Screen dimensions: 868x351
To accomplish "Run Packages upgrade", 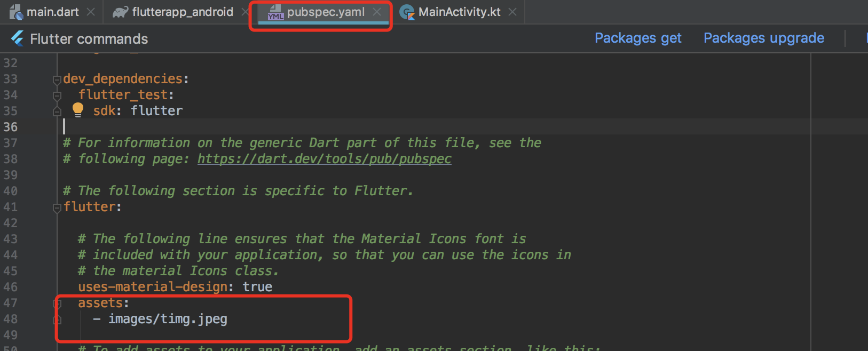I will click(764, 38).
